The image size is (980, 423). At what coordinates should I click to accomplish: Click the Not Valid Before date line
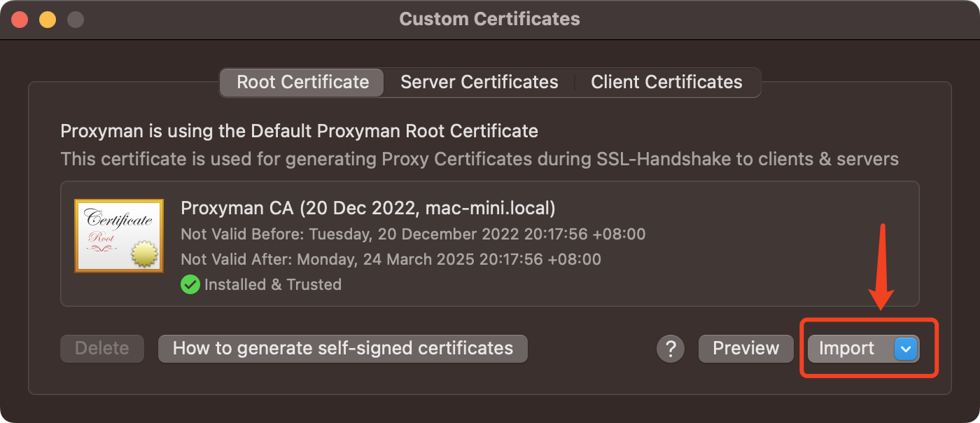pyautogui.click(x=413, y=234)
